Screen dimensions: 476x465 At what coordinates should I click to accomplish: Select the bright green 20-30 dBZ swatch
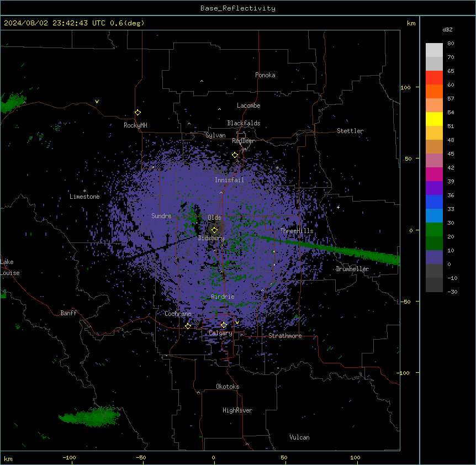tap(434, 230)
